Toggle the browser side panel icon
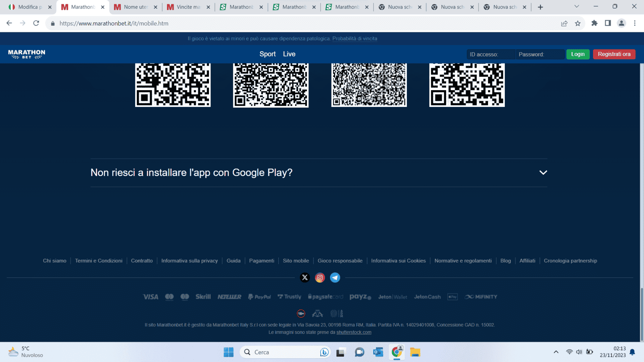Image resolution: width=644 pixels, height=362 pixels. tap(608, 24)
